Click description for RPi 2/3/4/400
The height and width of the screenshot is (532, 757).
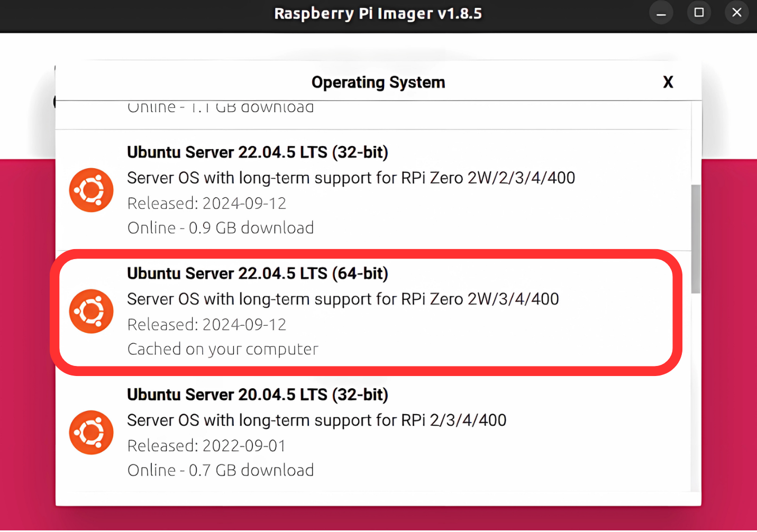click(317, 420)
